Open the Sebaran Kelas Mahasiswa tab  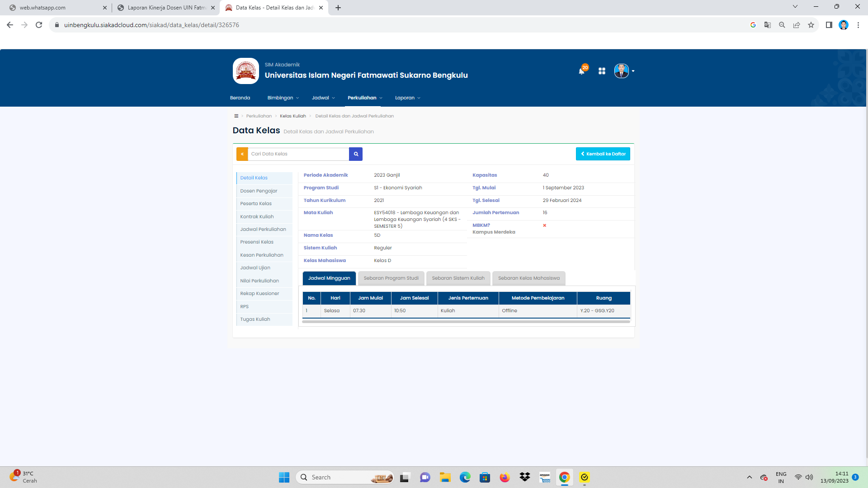[528, 278]
